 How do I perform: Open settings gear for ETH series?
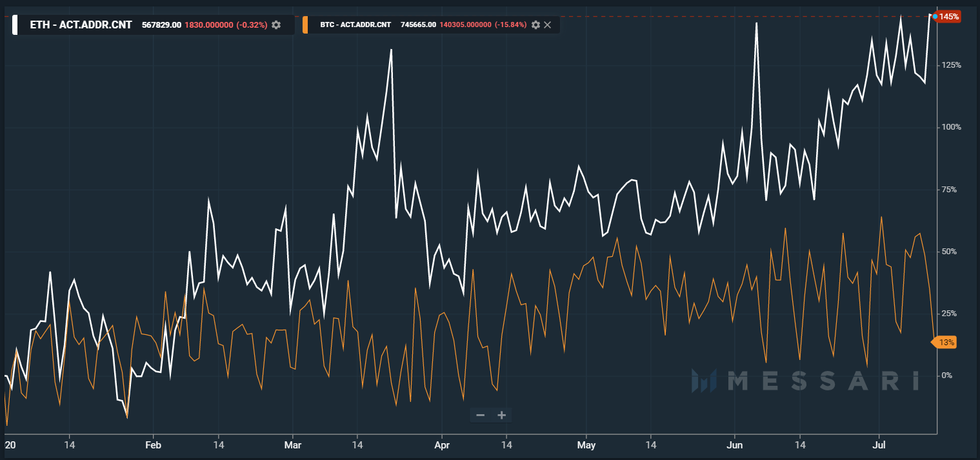(x=276, y=25)
